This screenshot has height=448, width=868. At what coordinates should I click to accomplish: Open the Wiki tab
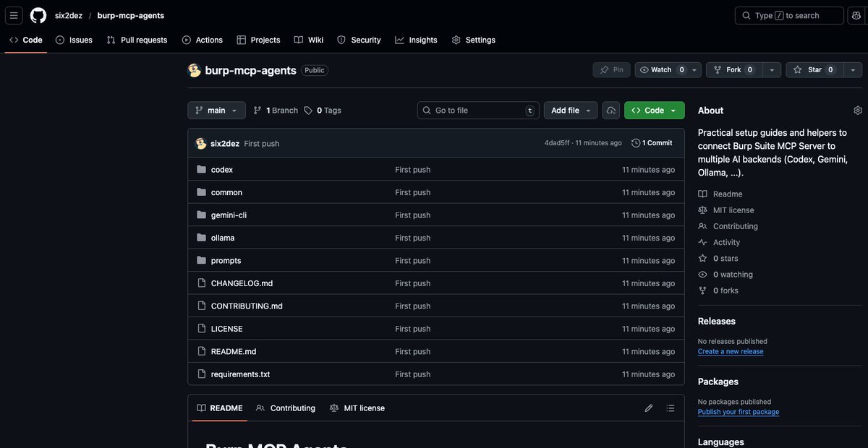click(x=309, y=40)
